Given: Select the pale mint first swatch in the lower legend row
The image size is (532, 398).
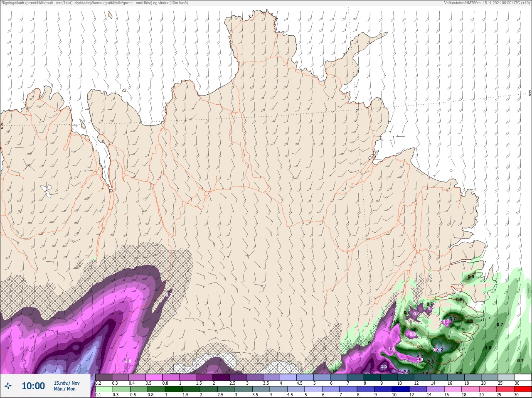Looking at the screenshot, I should click(104, 389).
